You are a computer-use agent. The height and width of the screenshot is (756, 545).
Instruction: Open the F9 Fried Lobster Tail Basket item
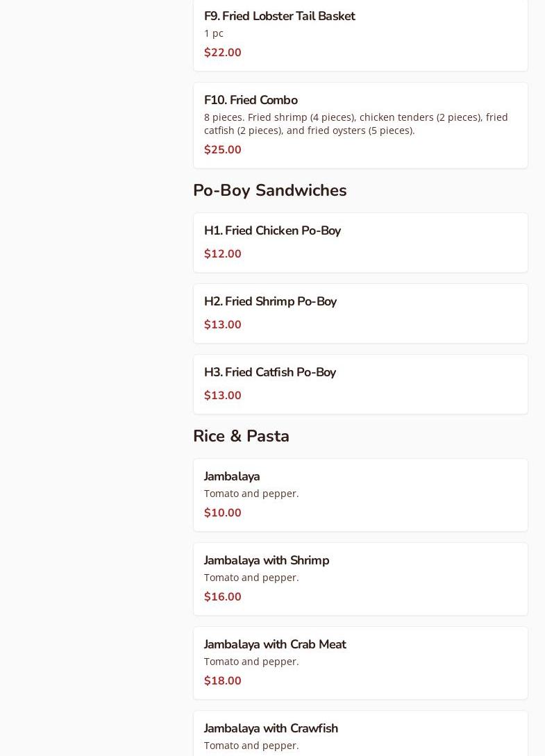279,16
